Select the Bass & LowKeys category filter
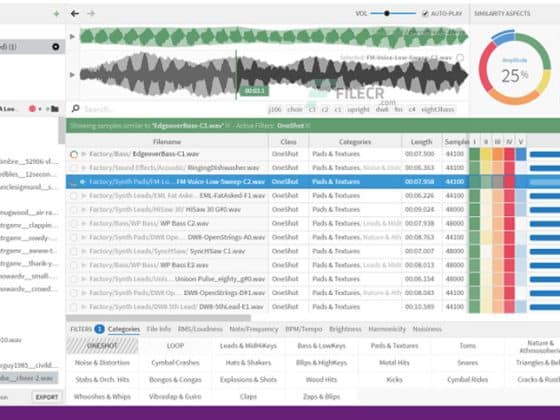This screenshot has width=560, height=420. click(x=321, y=345)
